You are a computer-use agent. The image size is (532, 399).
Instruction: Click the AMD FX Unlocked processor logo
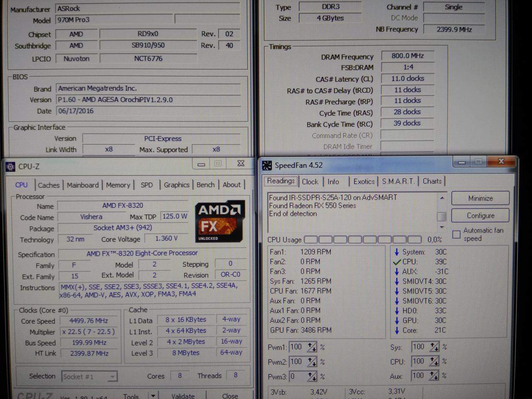pos(220,222)
